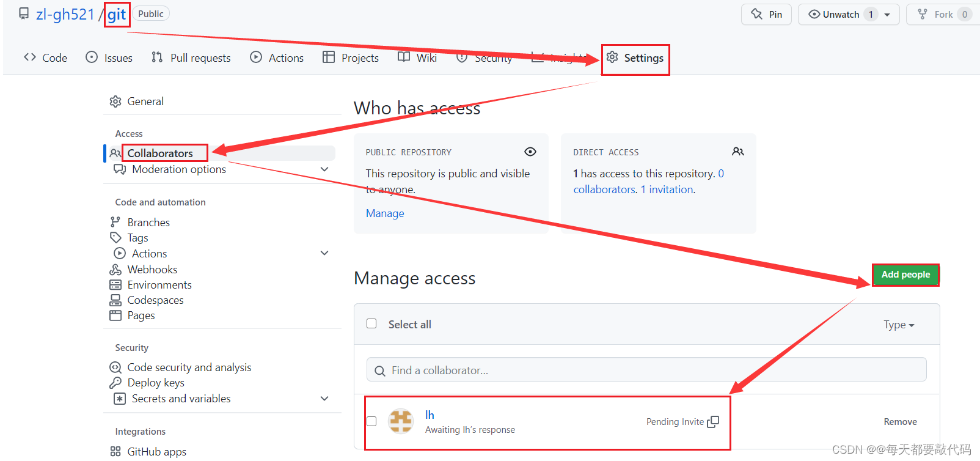This screenshot has width=980, height=461.
Task: Click the Code security shield-search icon
Action: point(115,367)
